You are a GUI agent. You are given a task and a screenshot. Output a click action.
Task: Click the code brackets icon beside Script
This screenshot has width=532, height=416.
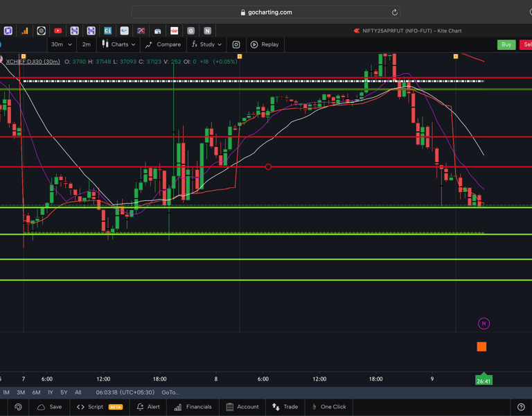[80, 407]
